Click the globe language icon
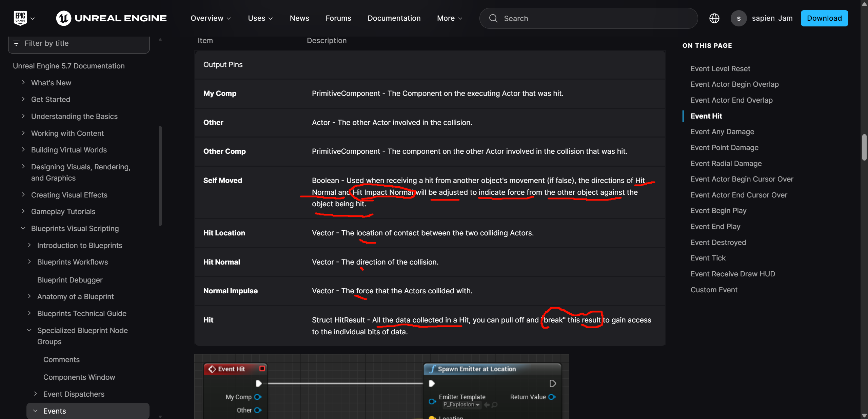 coord(714,18)
